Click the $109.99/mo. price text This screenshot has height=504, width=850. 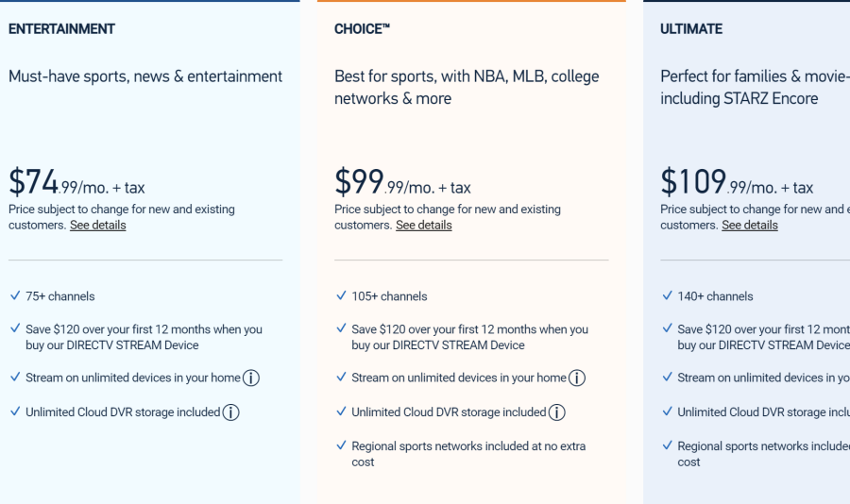[737, 182]
